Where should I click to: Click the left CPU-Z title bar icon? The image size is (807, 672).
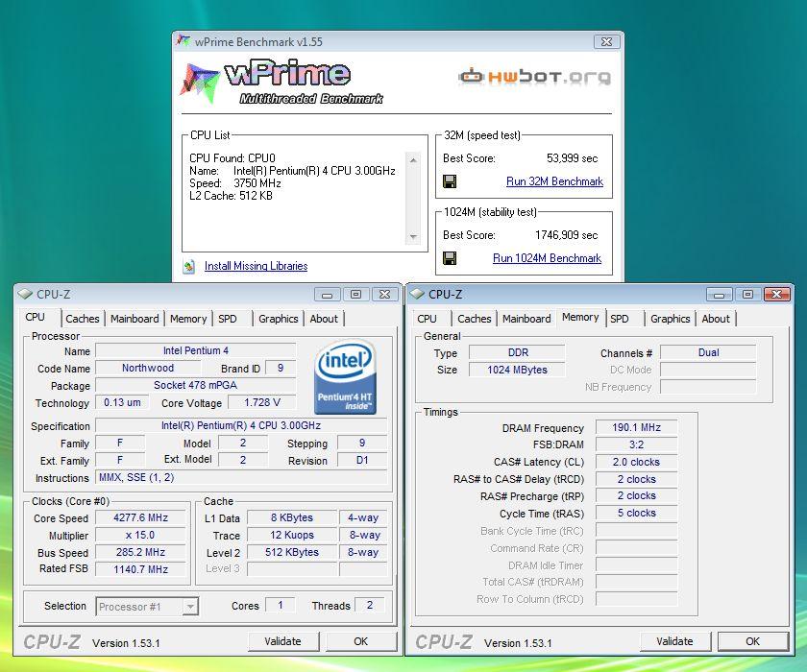coord(24,294)
